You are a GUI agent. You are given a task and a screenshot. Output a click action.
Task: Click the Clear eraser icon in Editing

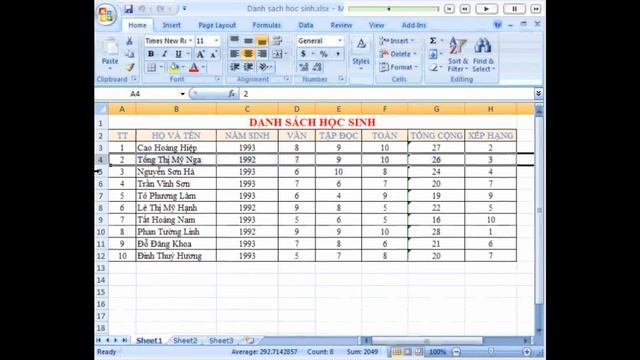(433, 67)
